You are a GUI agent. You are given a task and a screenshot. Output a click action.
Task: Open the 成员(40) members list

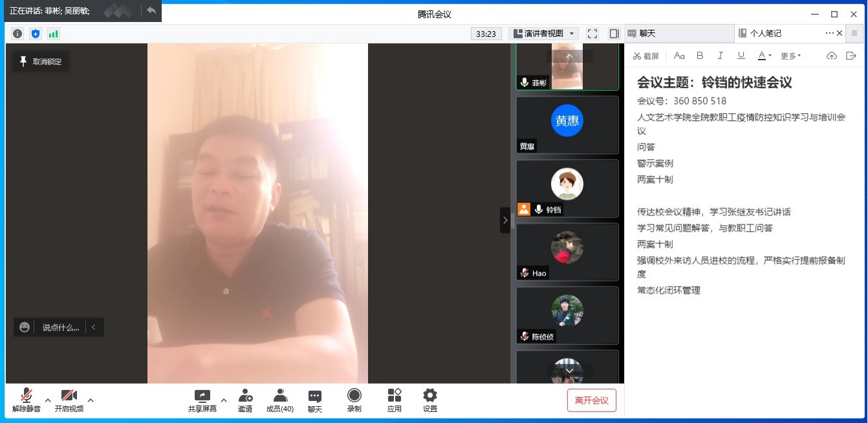(280, 396)
